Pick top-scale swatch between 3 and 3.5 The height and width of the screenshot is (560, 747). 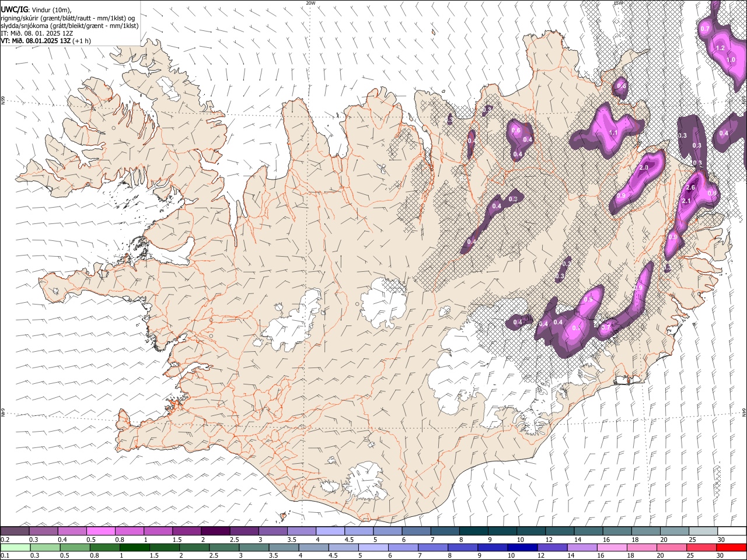[273, 531]
